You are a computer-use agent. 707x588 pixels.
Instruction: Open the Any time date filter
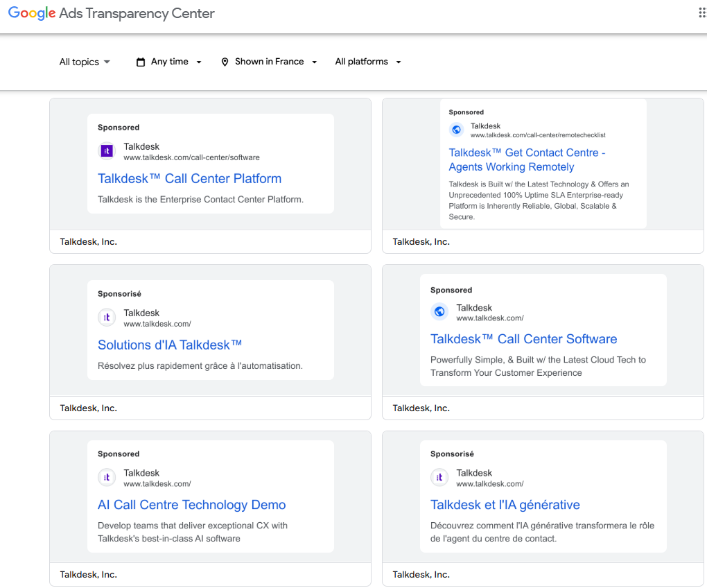169,62
